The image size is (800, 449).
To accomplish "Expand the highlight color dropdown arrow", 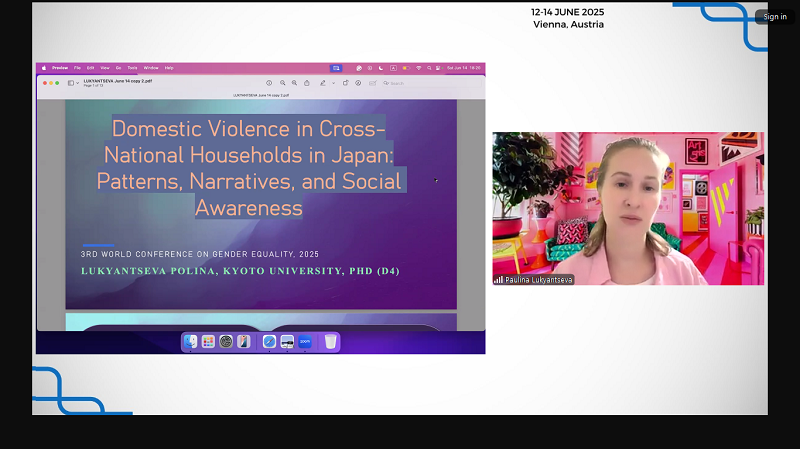I will point(332,83).
